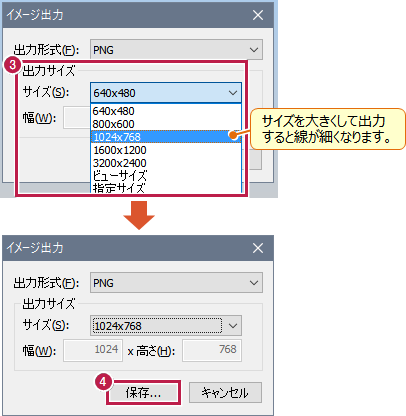The image size is (406, 416).
Task: Pick 1600x1200 from the dropdown list
Action: 166,150
